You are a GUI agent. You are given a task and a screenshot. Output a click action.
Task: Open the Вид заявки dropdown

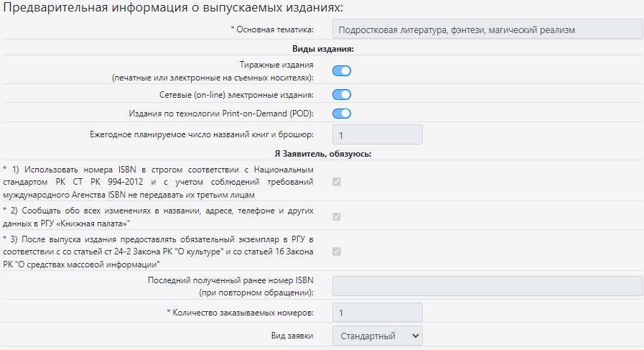378,336
